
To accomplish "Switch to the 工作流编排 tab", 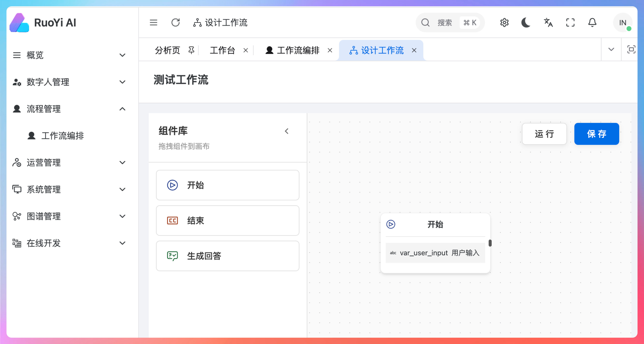I will click(x=298, y=50).
